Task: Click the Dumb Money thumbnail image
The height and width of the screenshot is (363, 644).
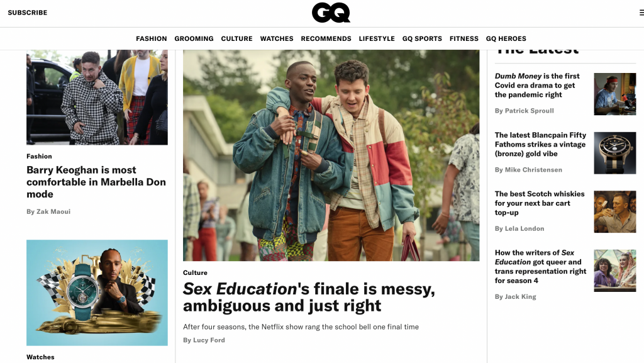Action: coord(615,94)
